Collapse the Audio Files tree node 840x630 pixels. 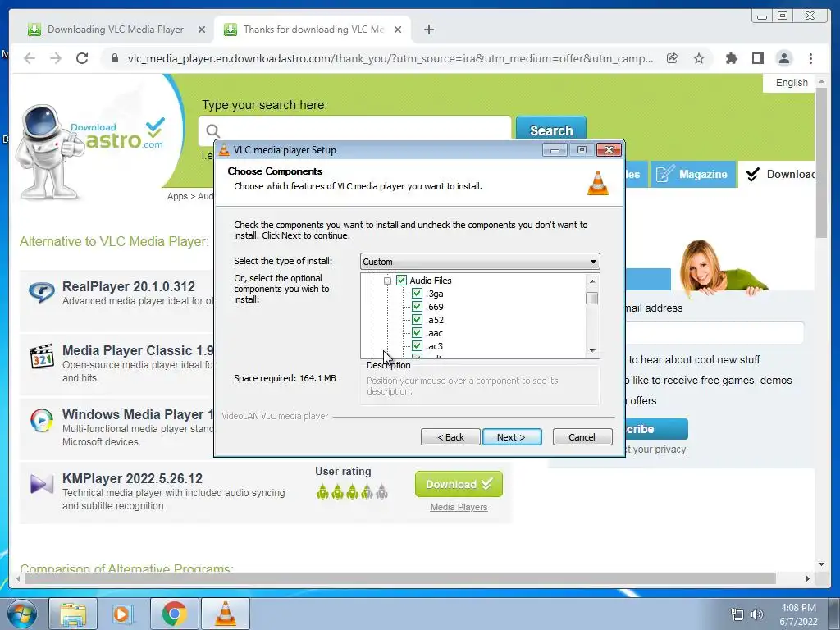click(387, 281)
